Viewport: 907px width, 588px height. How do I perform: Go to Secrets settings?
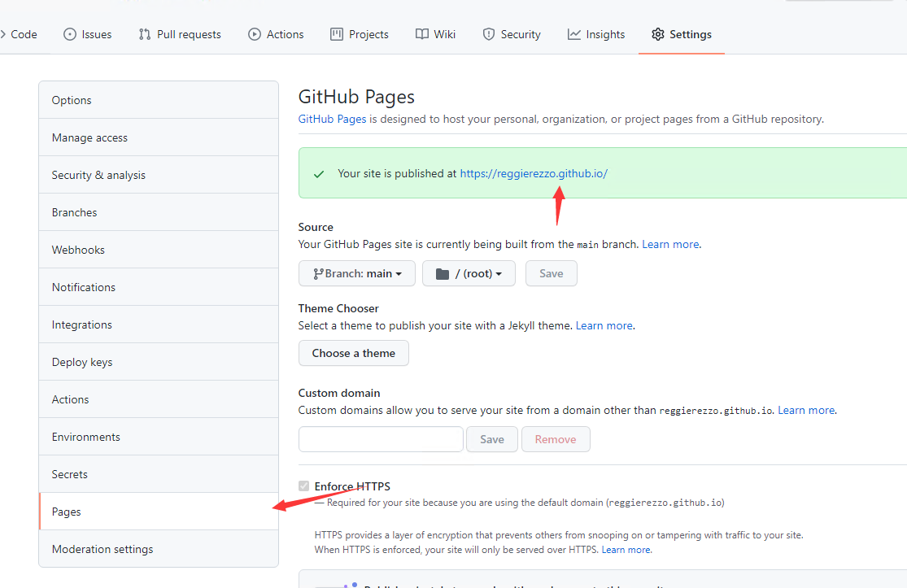click(x=159, y=474)
